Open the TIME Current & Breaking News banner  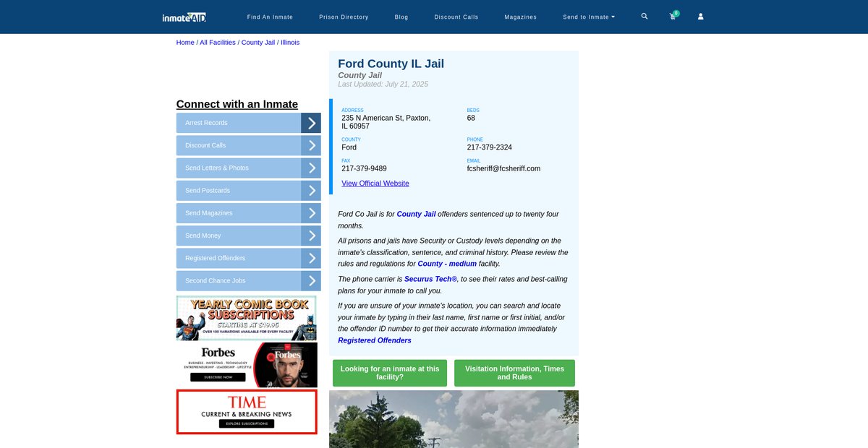247,412
